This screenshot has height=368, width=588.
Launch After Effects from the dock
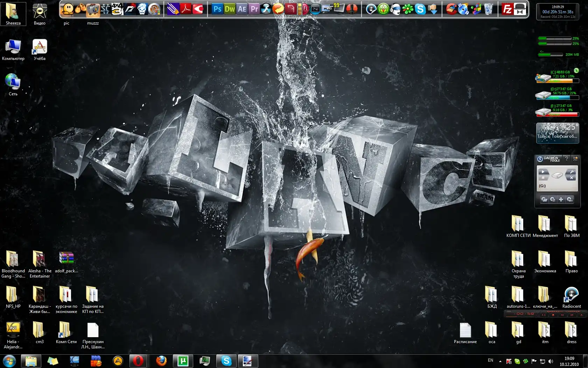click(x=242, y=9)
